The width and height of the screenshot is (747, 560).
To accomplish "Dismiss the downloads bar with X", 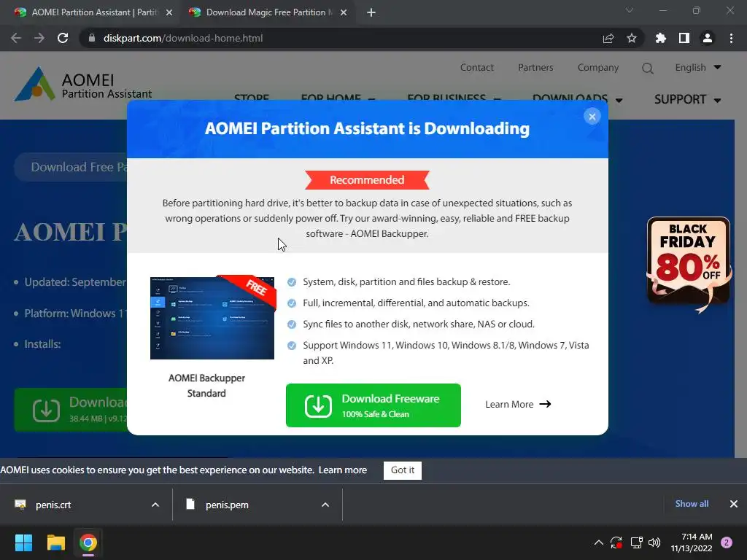I will pyautogui.click(x=734, y=504).
